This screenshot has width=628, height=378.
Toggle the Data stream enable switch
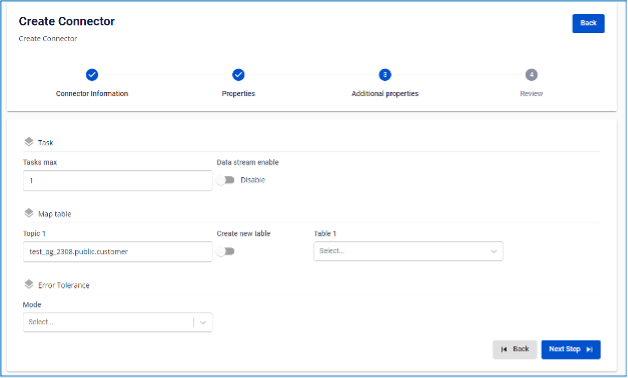225,180
